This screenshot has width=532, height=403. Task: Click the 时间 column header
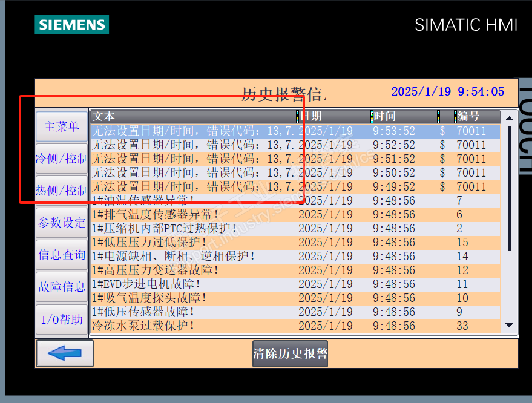404,116
